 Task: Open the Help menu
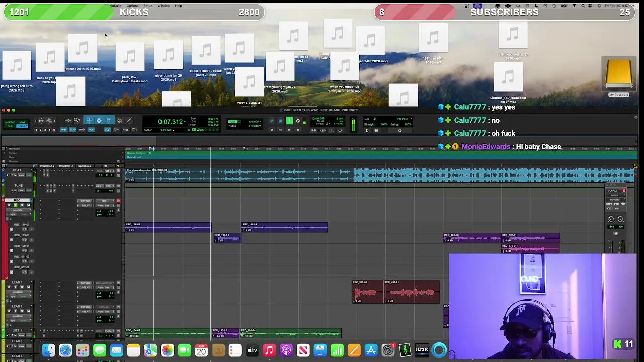(x=178, y=6)
